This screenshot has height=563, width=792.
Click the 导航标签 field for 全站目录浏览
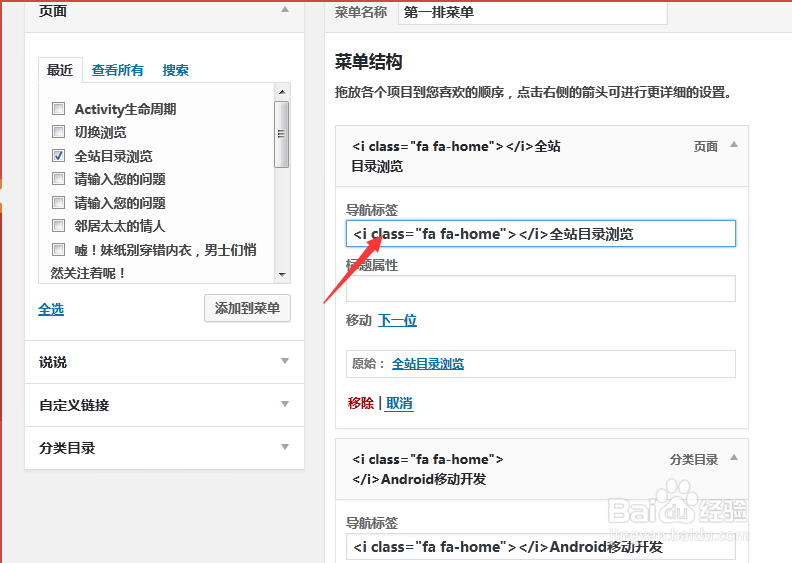pyautogui.click(x=541, y=234)
